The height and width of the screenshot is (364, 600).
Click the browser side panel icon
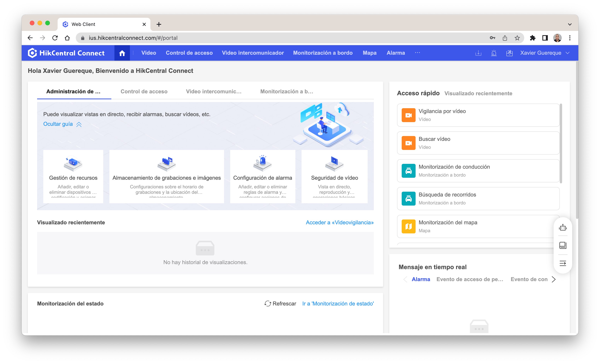coord(545,38)
